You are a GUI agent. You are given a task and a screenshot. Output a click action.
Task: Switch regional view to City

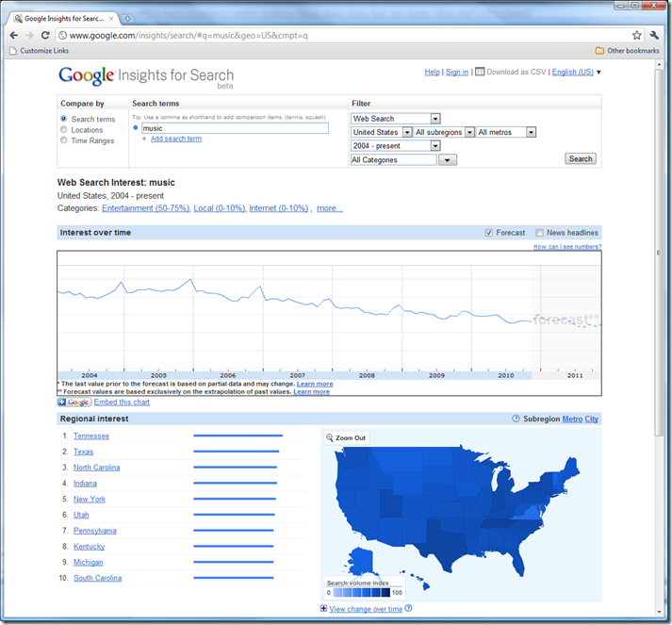click(x=592, y=419)
